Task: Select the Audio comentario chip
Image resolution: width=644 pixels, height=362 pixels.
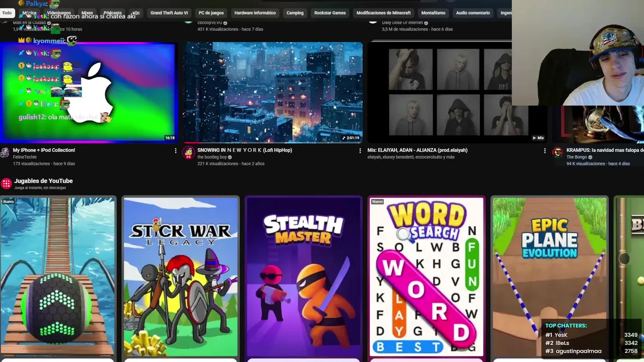Action: 472,13
